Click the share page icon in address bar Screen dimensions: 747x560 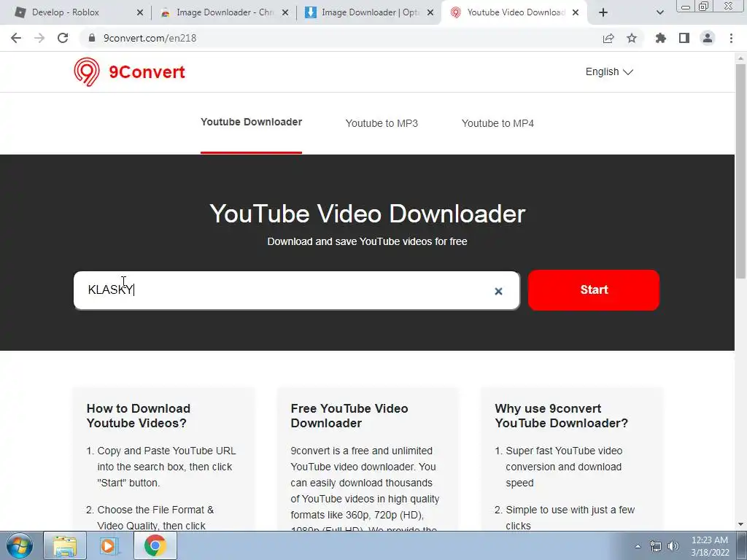tap(608, 38)
